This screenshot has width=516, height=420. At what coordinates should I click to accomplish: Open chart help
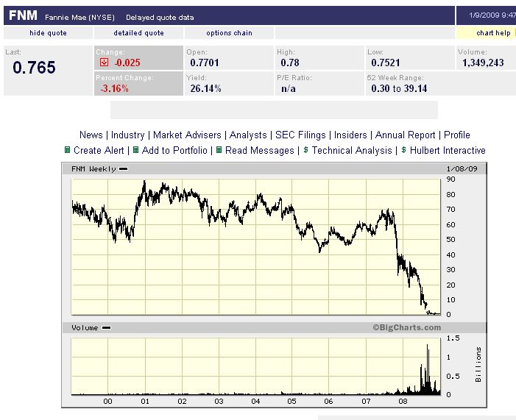pos(493,33)
